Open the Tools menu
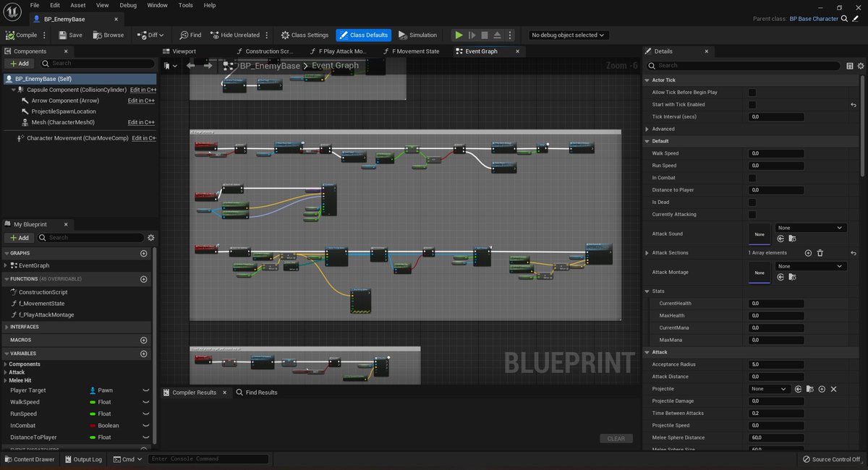The image size is (868, 470). (186, 5)
